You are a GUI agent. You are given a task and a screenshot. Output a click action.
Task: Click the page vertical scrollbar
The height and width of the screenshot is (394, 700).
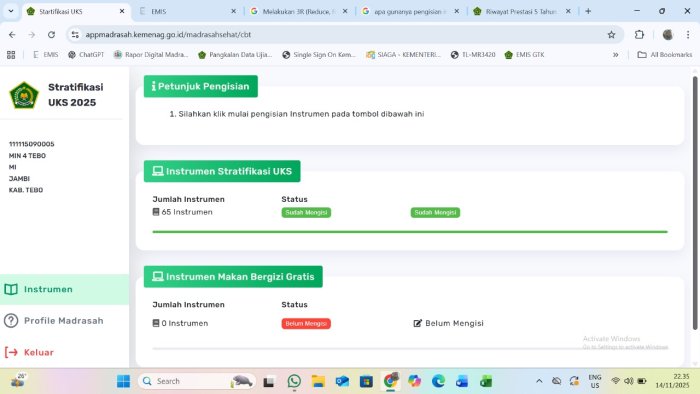[x=695, y=203]
